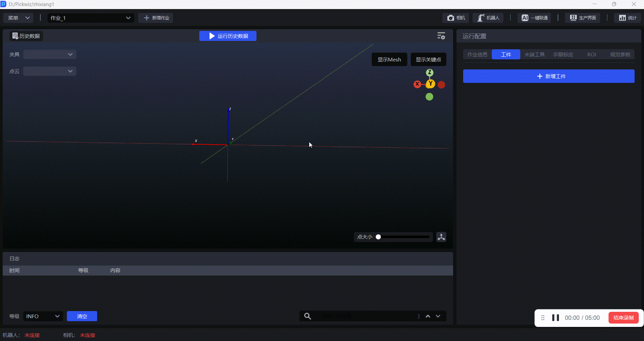This screenshot has height=341, width=644.
Task: Open the camera (相机) panel
Action: (x=456, y=18)
